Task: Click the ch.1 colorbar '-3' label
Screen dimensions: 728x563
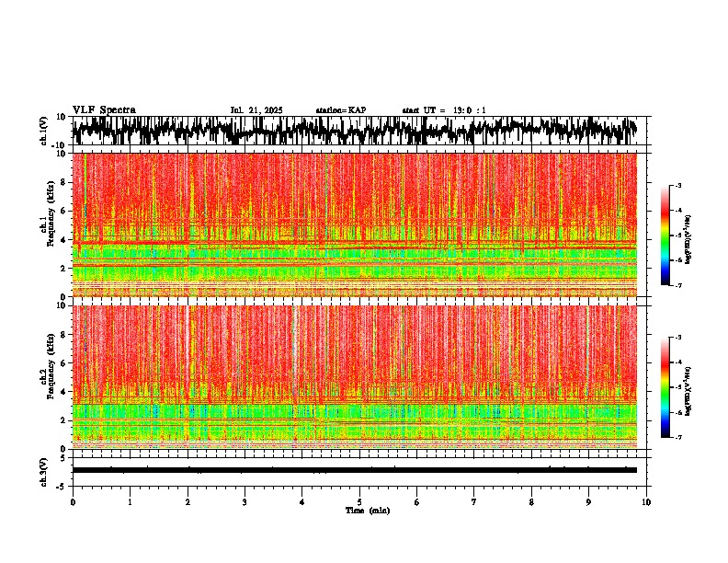Action: 678,186
